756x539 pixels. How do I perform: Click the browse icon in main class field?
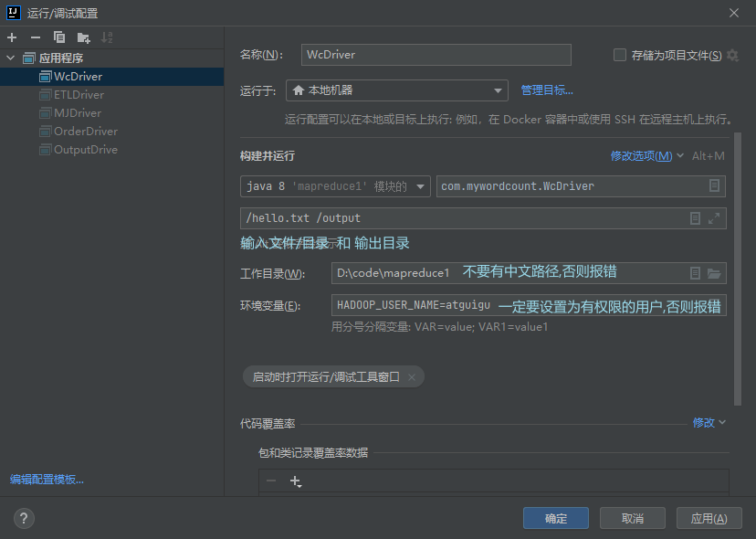click(x=714, y=186)
